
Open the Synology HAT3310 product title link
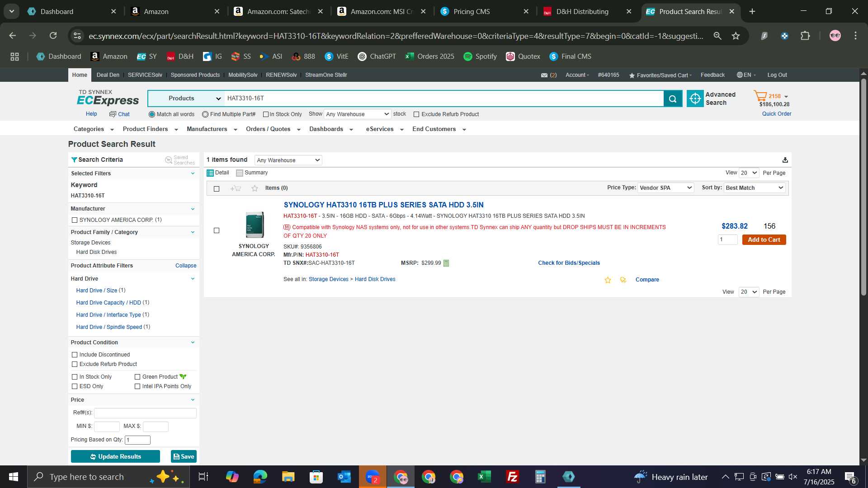pyautogui.click(x=383, y=205)
